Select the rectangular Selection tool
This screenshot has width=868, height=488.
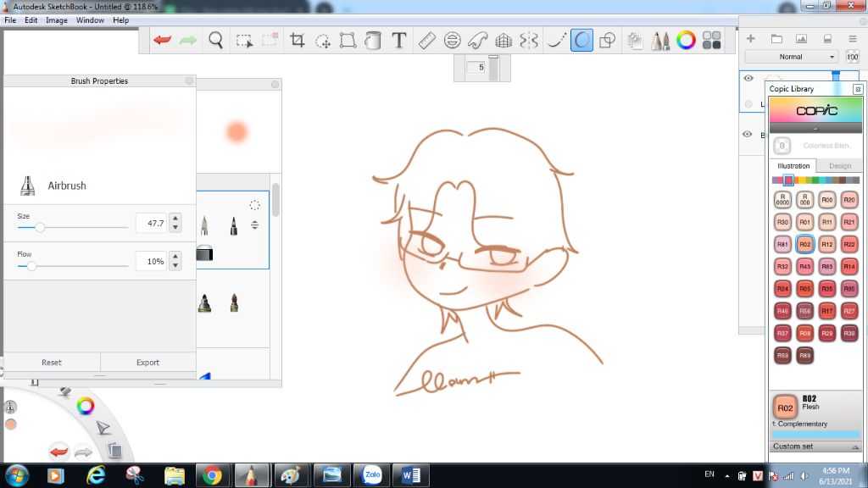tap(244, 41)
